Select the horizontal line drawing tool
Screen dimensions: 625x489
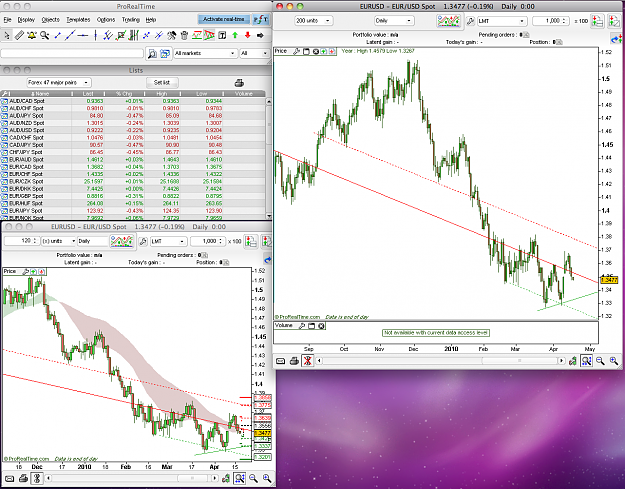pyautogui.click(x=83, y=36)
